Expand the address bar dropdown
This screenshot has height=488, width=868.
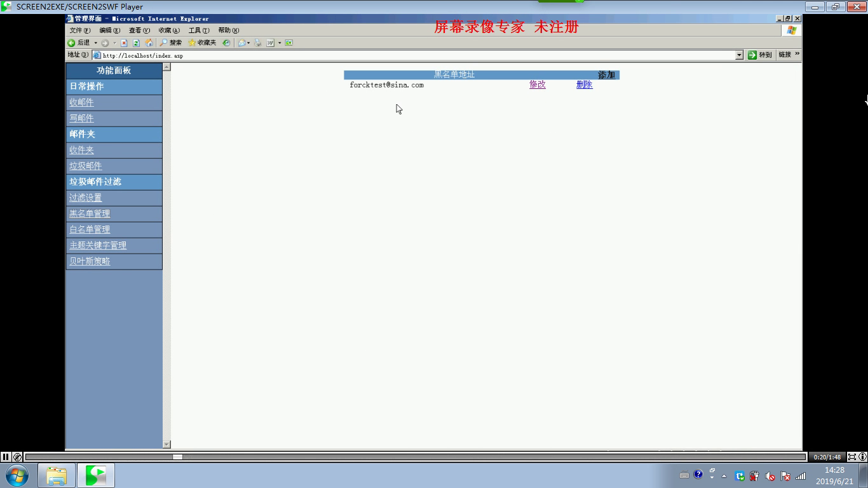[739, 55]
